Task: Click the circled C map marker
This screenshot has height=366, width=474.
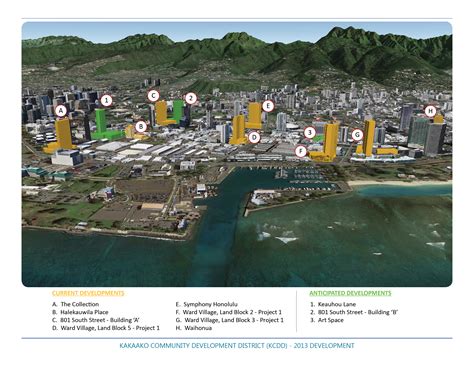Action: point(153,96)
